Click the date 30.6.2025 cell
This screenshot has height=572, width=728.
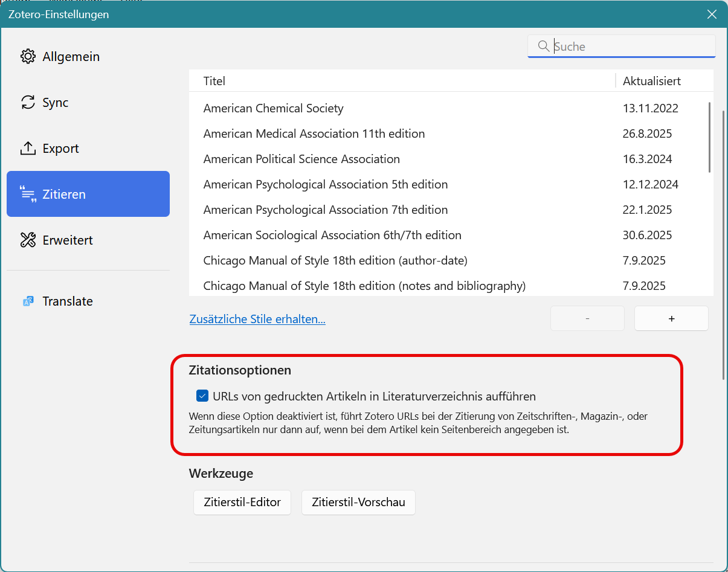click(647, 236)
